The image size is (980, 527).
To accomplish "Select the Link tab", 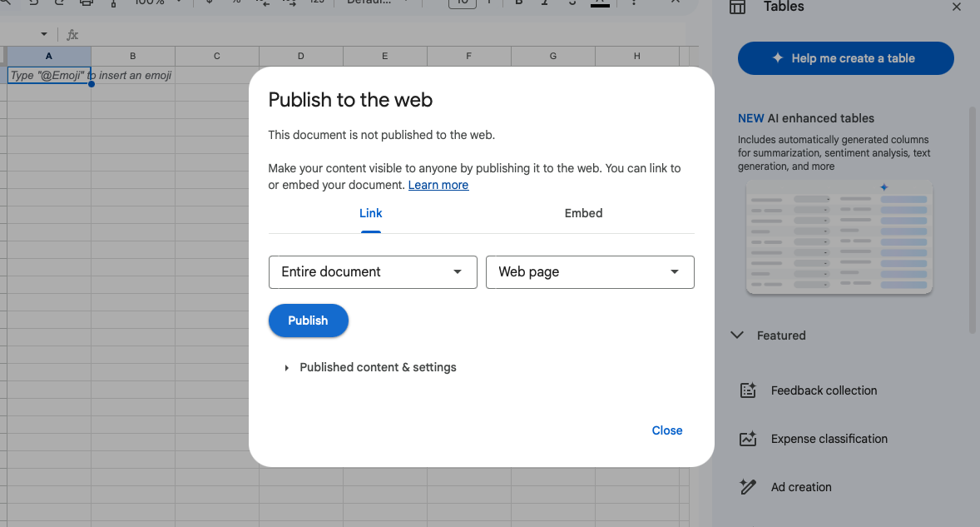I will pos(370,213).
